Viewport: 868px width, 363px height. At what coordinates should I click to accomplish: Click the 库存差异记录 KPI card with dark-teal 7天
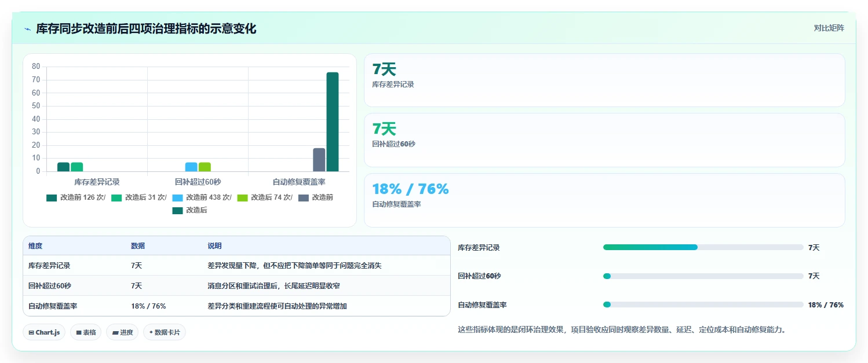coord(604,80)
